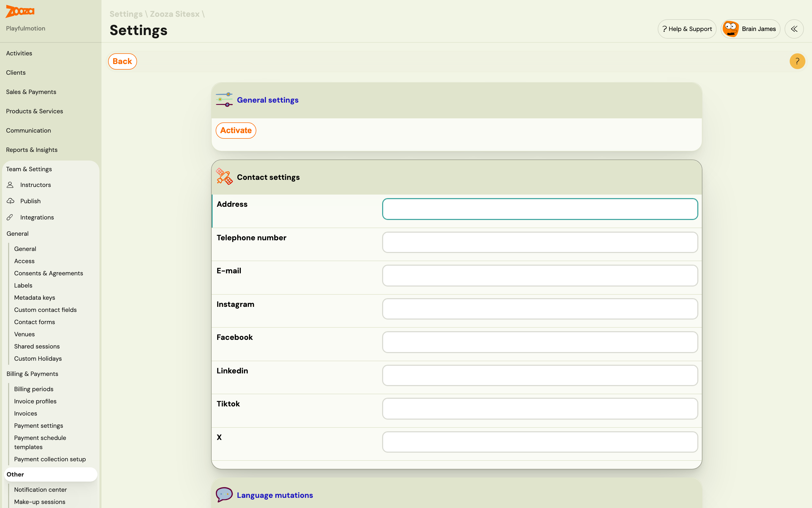
Task: Focus the Tiktok input field
Action: point(540,408)
